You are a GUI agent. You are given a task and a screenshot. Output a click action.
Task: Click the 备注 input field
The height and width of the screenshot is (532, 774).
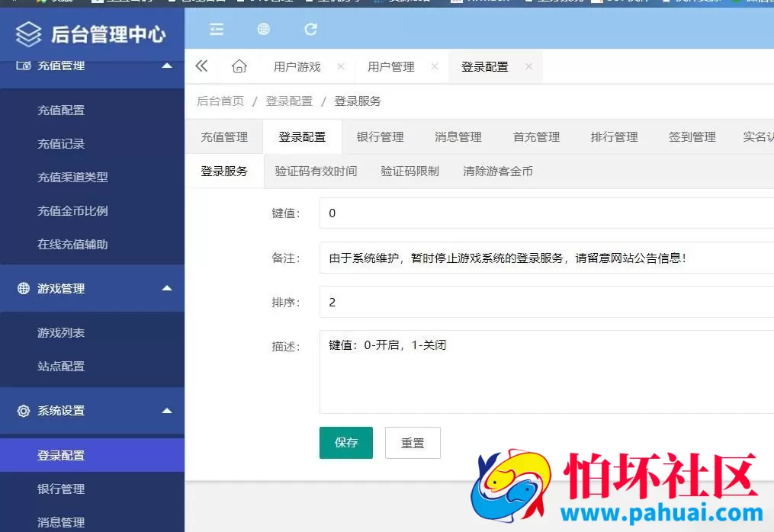tap(547, 258)
